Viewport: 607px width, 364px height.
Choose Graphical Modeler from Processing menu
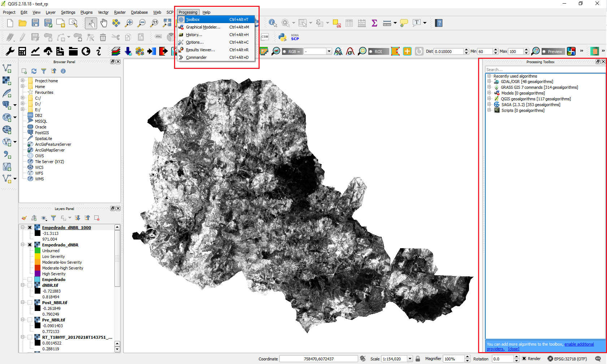pos(203,27)
